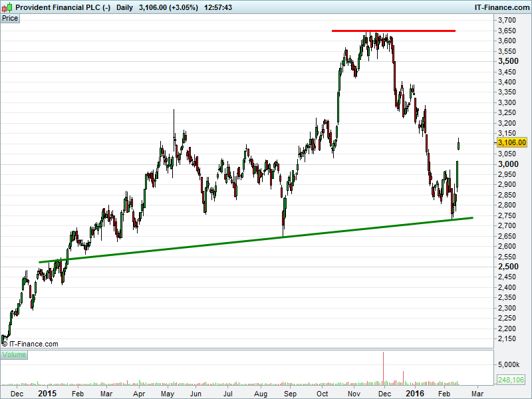The height and width of the screenshot is (399, 532).
Task: Open the Daily timeframe selector
Action: [x=124, y=7]
